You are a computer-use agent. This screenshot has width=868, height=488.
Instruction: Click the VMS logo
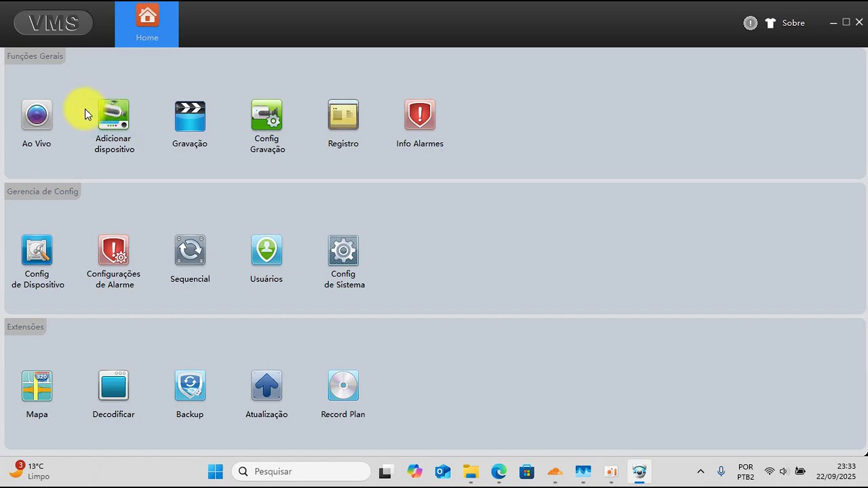54,23
